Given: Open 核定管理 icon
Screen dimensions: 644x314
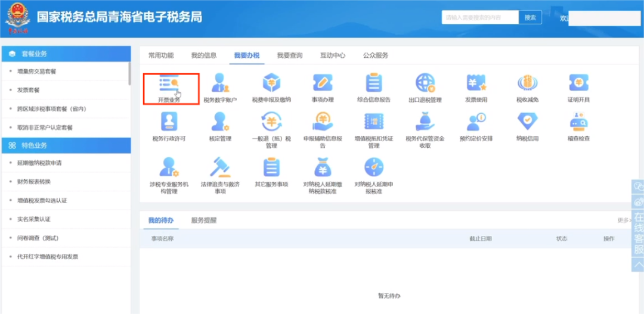Looking at the screenshot, I should [x=220, y=122].
